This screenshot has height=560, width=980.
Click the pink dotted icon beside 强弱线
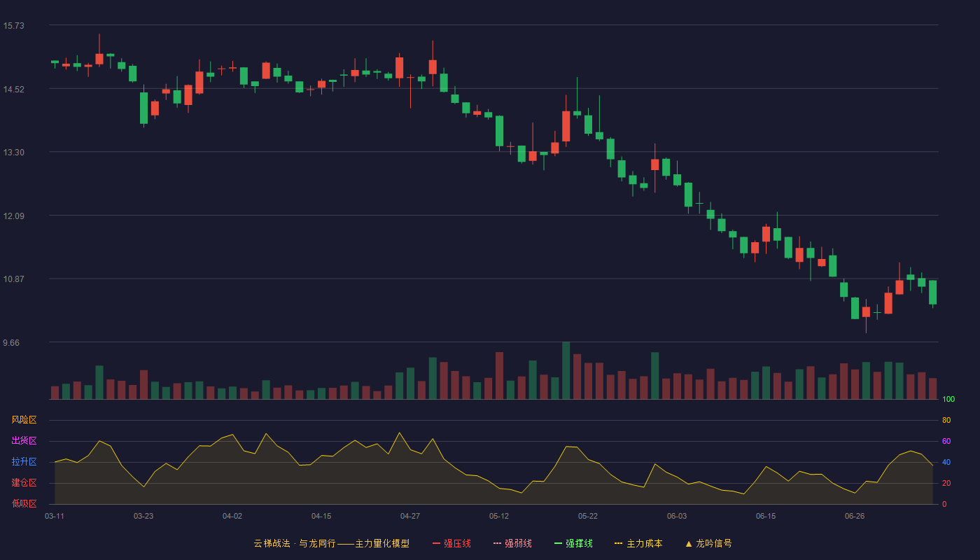tap(497, 543)
